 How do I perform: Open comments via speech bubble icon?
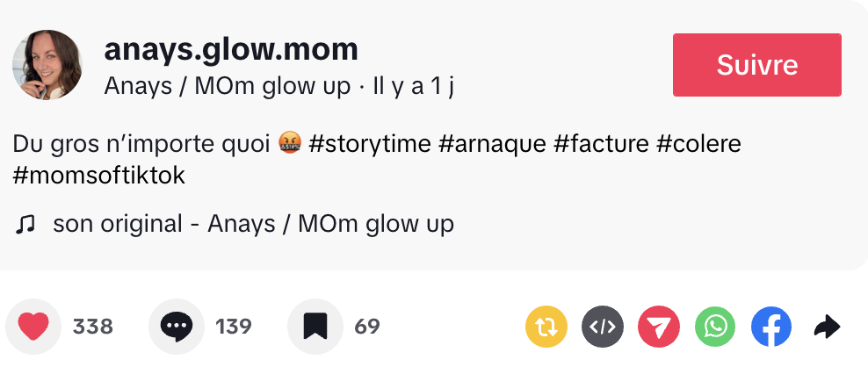click(176, 327)
